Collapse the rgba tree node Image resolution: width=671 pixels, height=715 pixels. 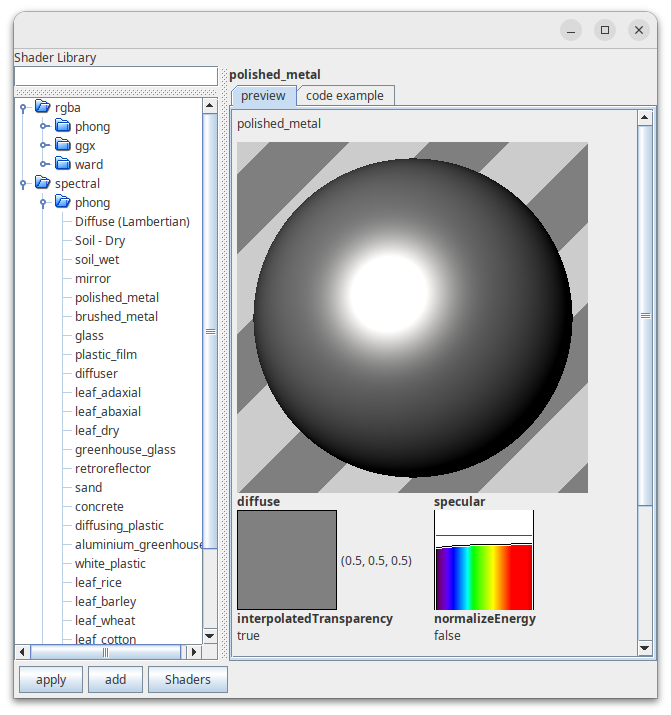(x=23, y=108)
